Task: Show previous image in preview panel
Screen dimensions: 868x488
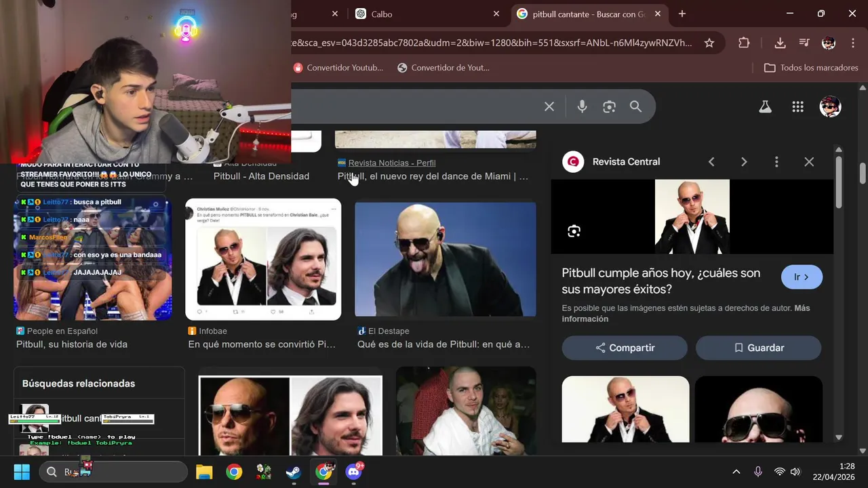Action: coord(711,162)
